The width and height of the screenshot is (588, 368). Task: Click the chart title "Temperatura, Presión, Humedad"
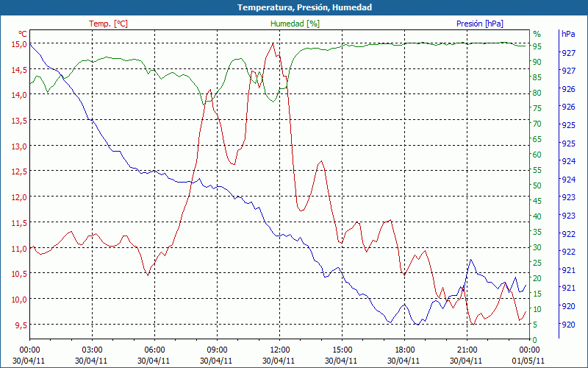(304, 7)
